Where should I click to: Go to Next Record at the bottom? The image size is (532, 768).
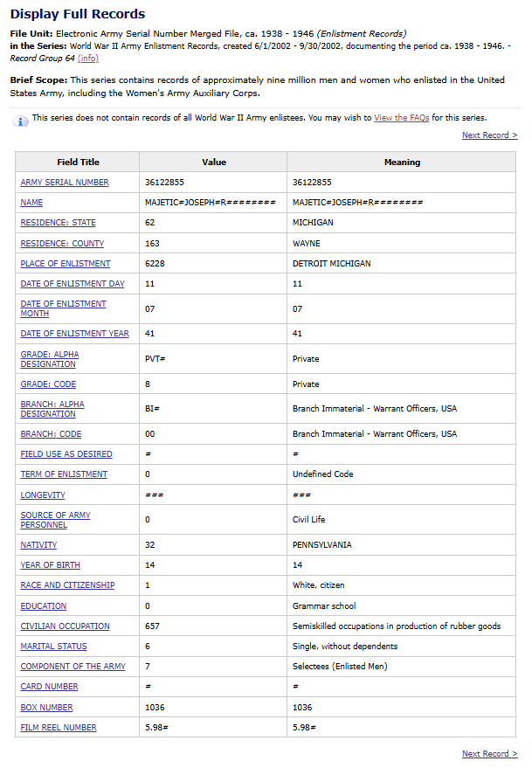[x=489, y=753]
